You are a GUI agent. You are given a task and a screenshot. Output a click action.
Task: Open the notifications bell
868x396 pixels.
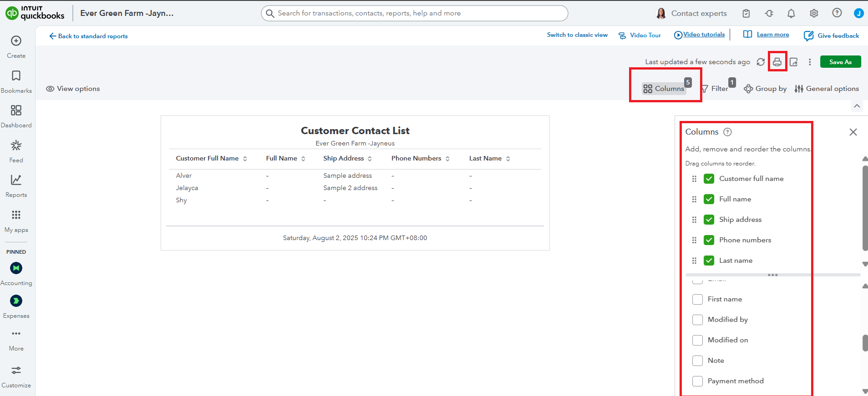791,13
